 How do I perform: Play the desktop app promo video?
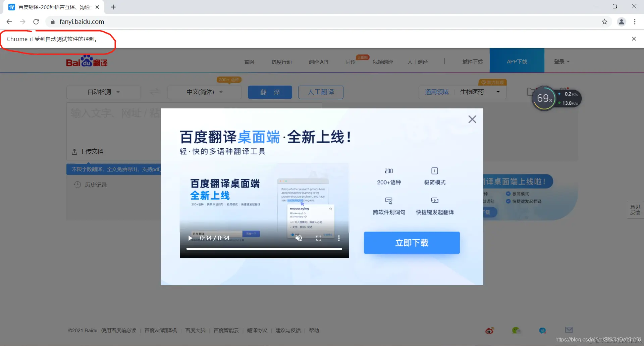click(190, 238)
